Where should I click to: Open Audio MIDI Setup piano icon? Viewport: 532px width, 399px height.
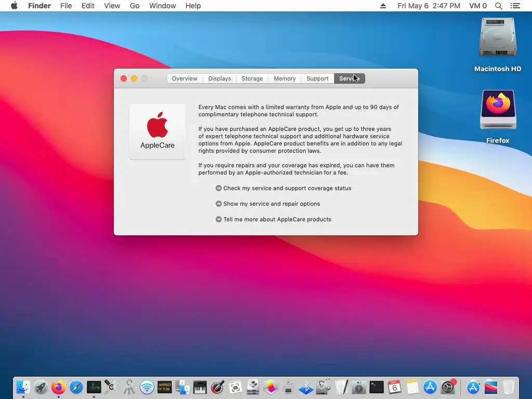point(200,387)
